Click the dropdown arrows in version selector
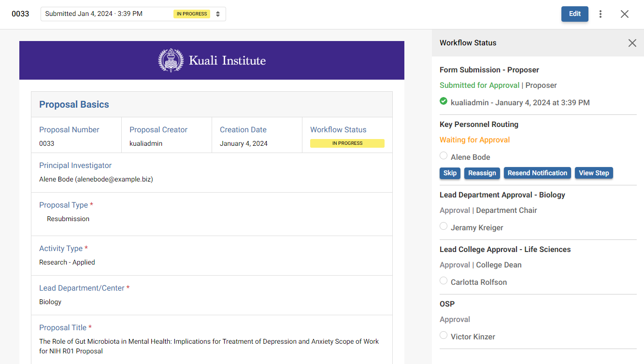644x364 pixels. coord(218,14)
